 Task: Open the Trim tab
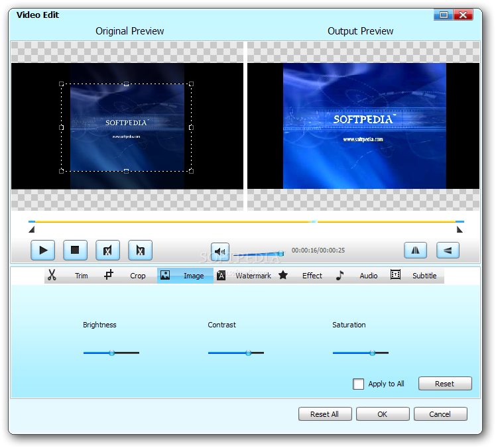(72, 276)
